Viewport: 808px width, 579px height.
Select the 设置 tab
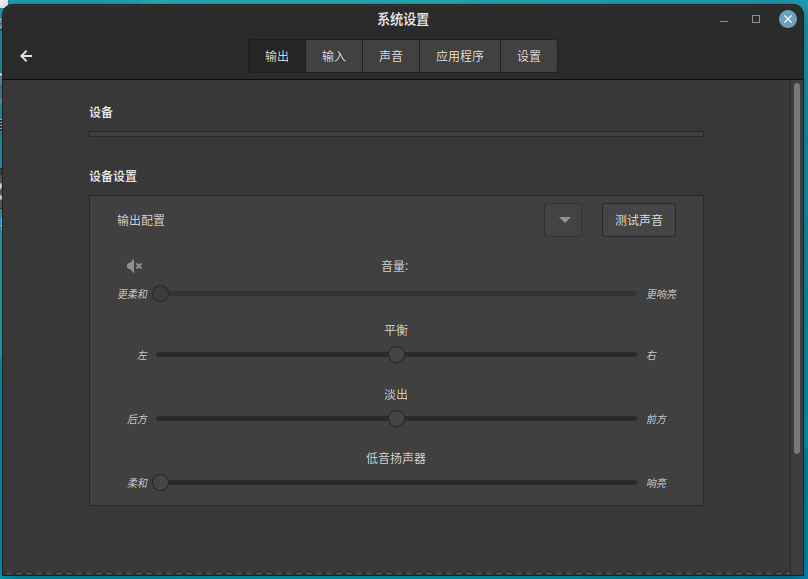click(529, 56)
